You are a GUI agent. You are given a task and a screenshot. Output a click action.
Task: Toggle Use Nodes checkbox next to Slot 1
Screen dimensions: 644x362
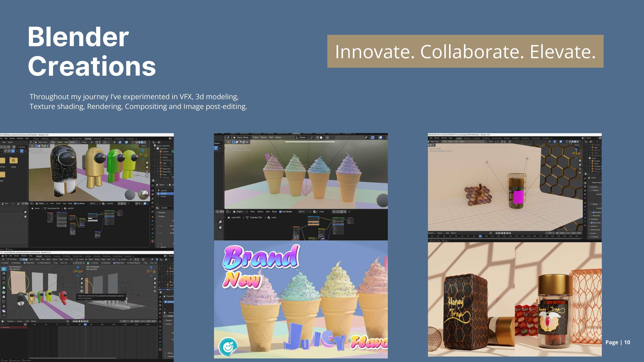coord(280,212)
